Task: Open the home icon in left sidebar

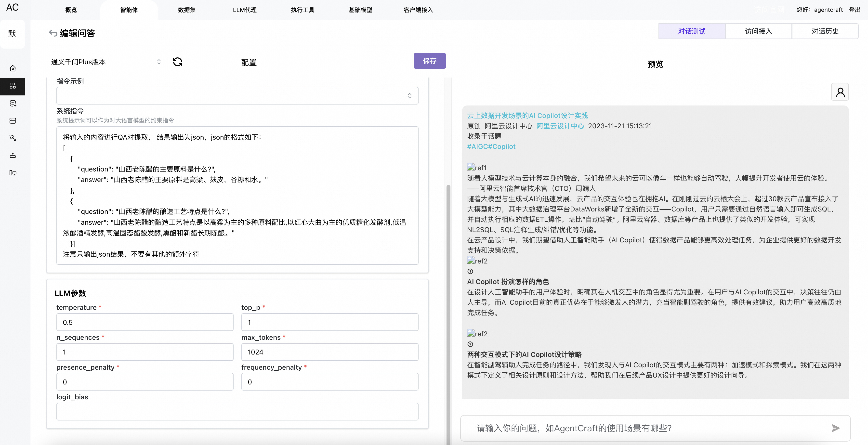Action: click(x=13, y=68)
